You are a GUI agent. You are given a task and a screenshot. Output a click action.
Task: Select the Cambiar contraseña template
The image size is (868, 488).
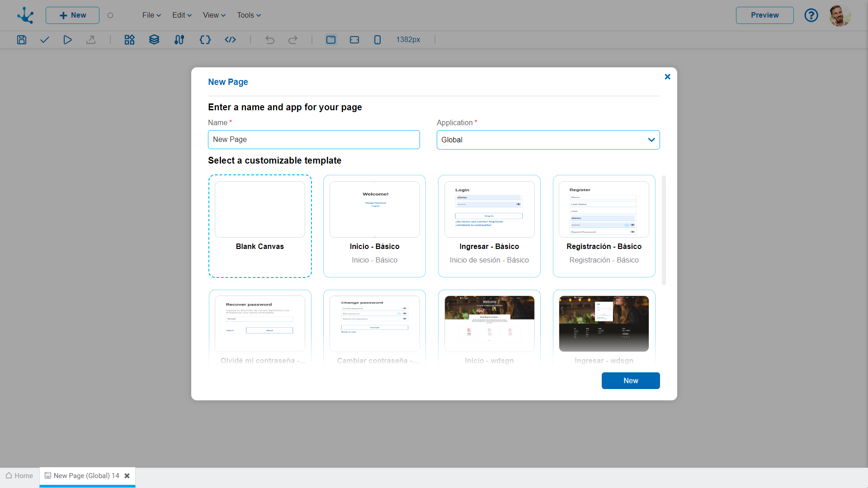[374, 328]
